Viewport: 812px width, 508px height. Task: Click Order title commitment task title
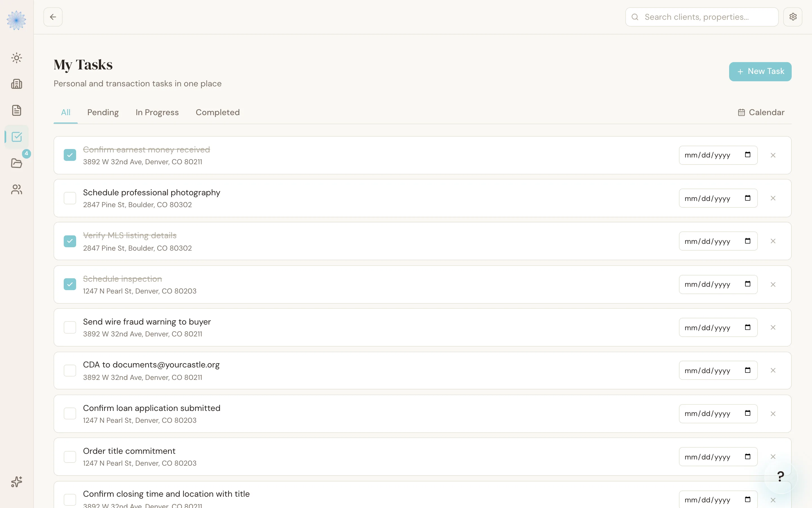(129, 451)
